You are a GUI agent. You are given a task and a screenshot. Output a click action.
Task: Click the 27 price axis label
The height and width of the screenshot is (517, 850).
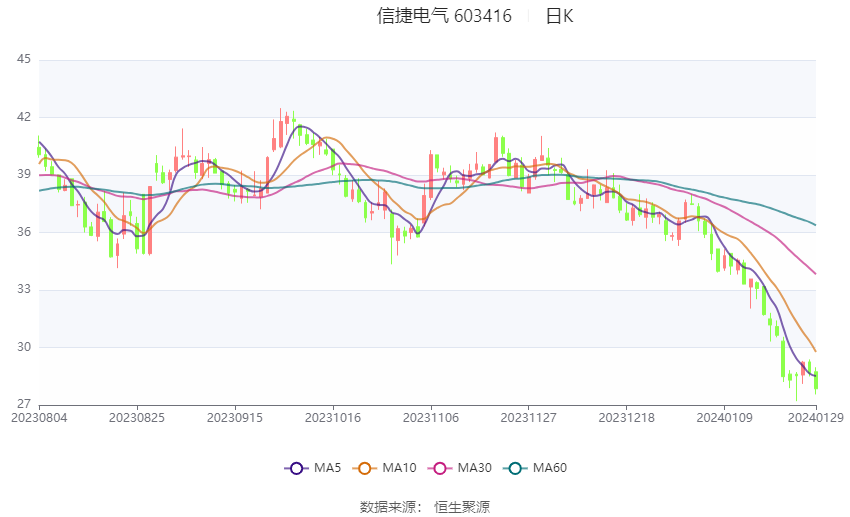tap(24, 404)
